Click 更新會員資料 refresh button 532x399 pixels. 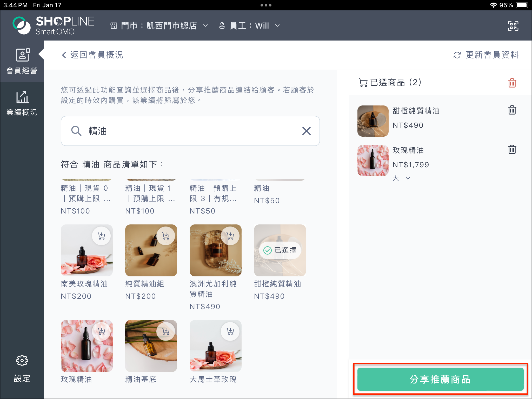(486, 55)
